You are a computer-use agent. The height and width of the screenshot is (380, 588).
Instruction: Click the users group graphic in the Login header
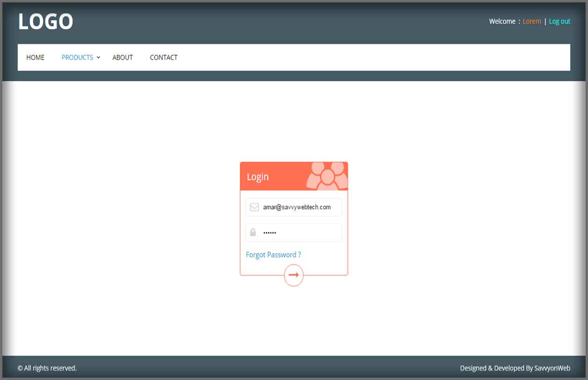(x=328, y=176)
